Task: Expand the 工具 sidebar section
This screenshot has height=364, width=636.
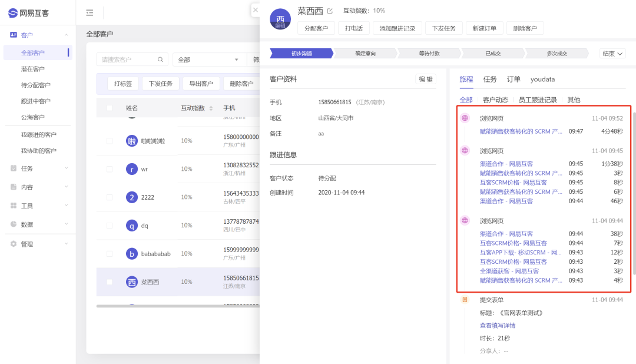Action: pos(66,206)
